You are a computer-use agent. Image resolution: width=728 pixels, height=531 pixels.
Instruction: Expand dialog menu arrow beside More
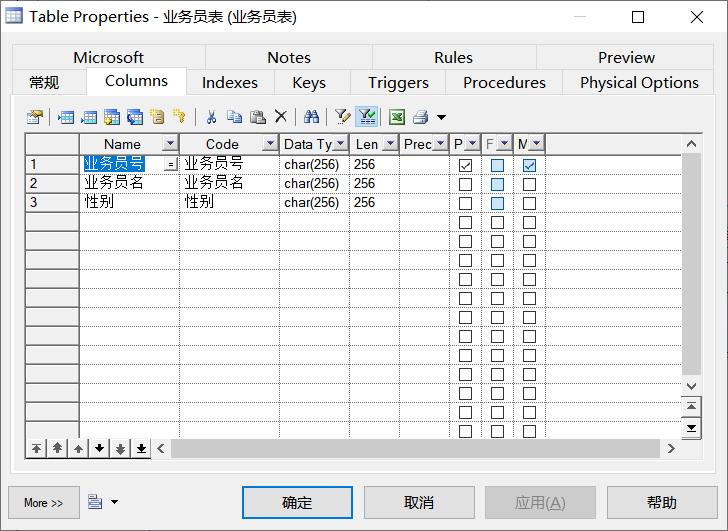pos(114,502)
